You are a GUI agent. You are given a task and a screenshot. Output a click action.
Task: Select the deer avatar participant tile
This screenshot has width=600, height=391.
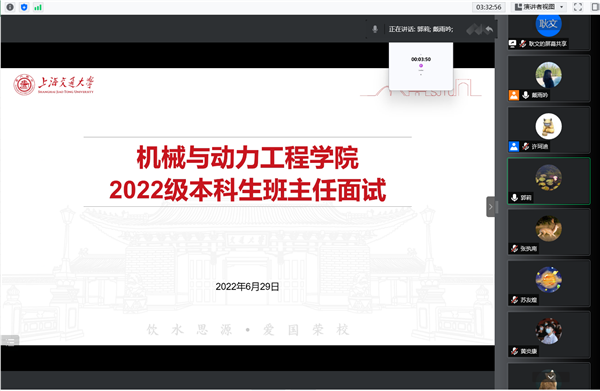point(548,232)
